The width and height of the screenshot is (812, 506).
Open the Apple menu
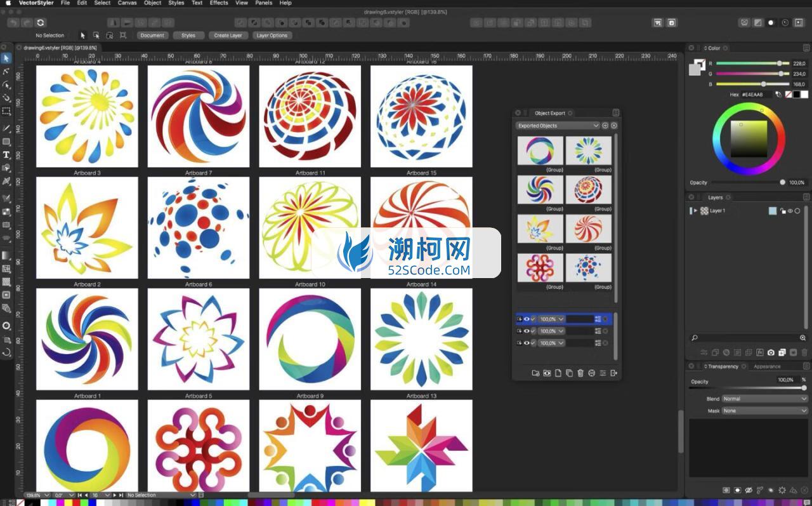[8, 3]
